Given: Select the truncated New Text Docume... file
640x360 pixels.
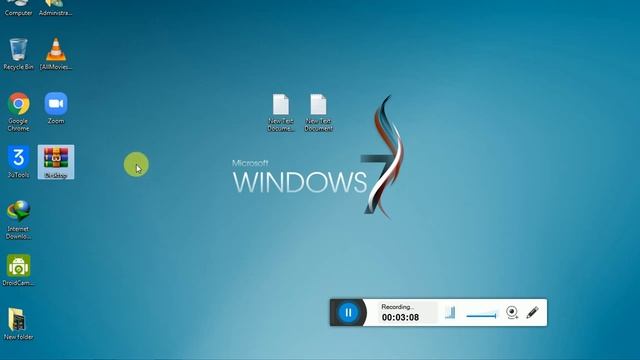Looking at the screenshot, I should click(281, 113).
